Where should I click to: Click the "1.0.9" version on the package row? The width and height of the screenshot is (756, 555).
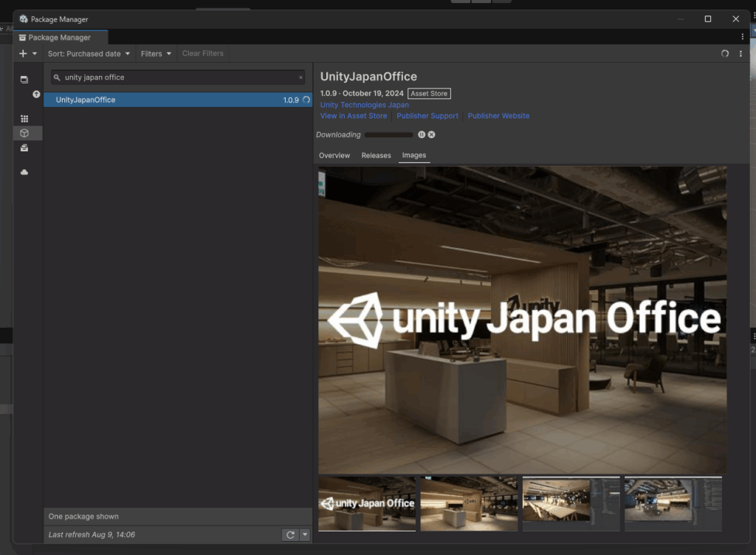(x=291, y=100)
